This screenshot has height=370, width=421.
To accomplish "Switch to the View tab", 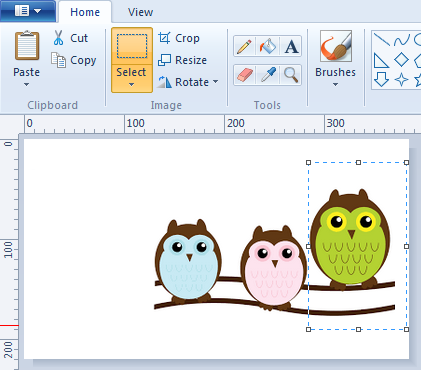I will coord(140,12).
